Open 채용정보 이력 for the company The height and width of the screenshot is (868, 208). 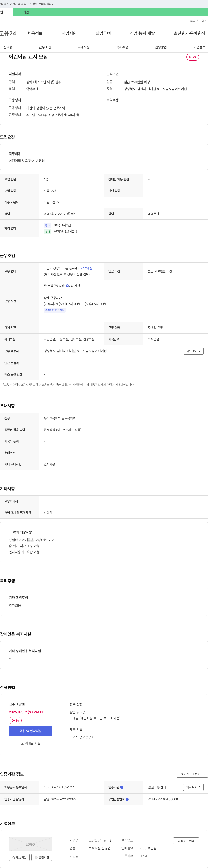[186, 841]
